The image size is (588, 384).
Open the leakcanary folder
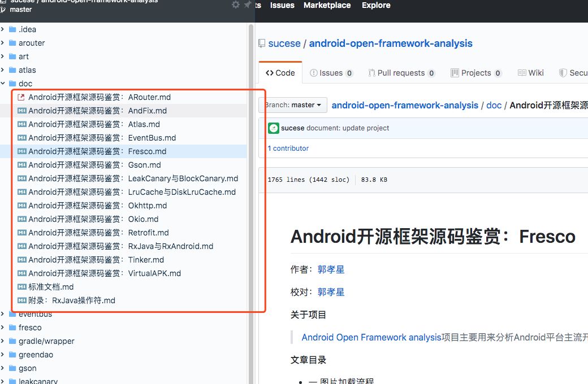(38, 381)
